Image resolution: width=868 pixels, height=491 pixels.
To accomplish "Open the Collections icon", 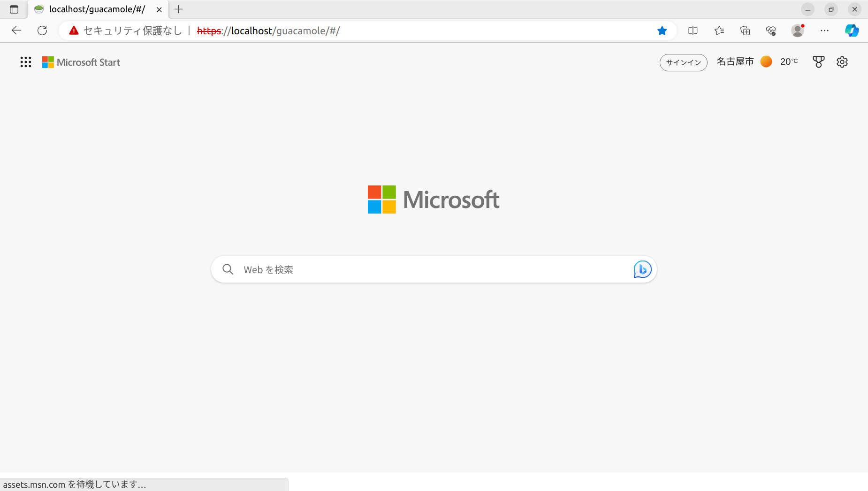I will point(745,31).
